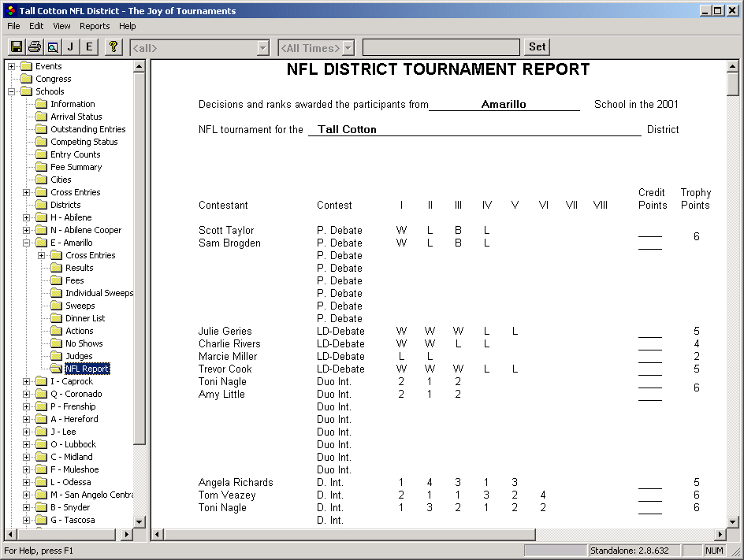Screen dimensions: 744x560
Task: Open the Reports menu
Action: pyautogui.click(x=95, y=26)
